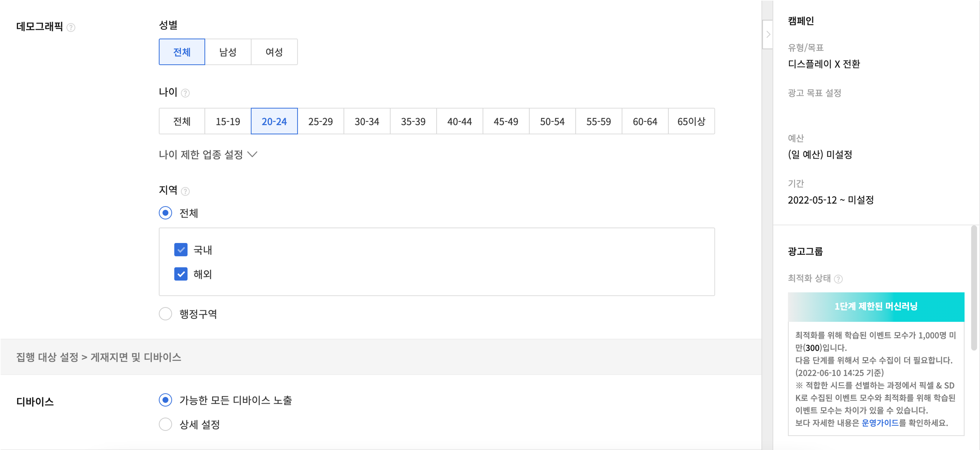
Task: Open help icon next to 최적화 상태
Action: coord(838,279)
